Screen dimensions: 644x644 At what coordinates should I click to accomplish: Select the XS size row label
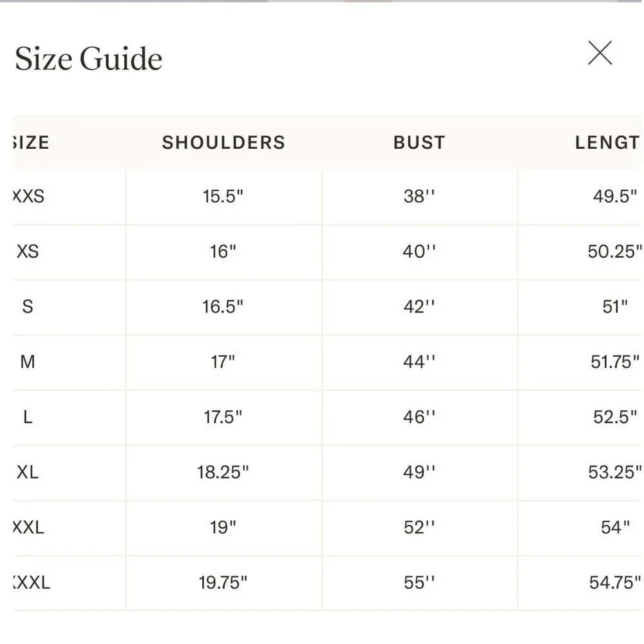28,251
